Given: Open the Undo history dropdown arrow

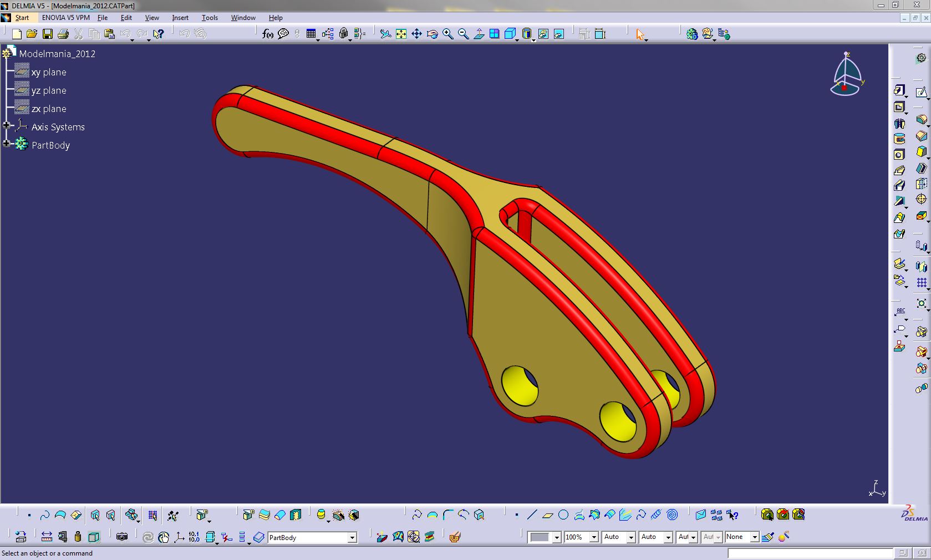Looking at the screenshot, I should (x=132, y=40).
